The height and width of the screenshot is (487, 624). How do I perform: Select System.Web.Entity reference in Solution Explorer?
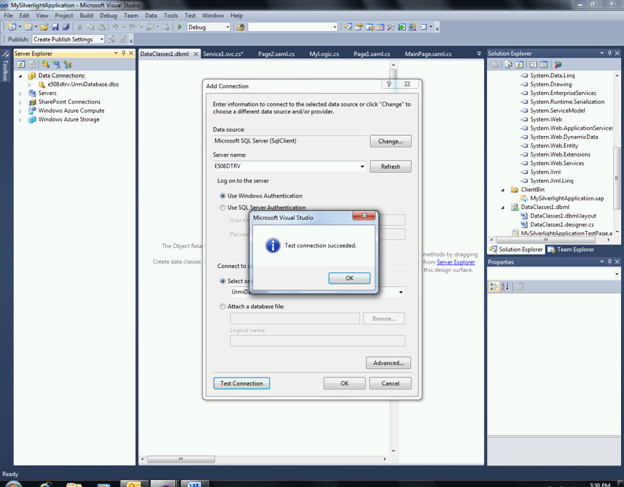554,146
